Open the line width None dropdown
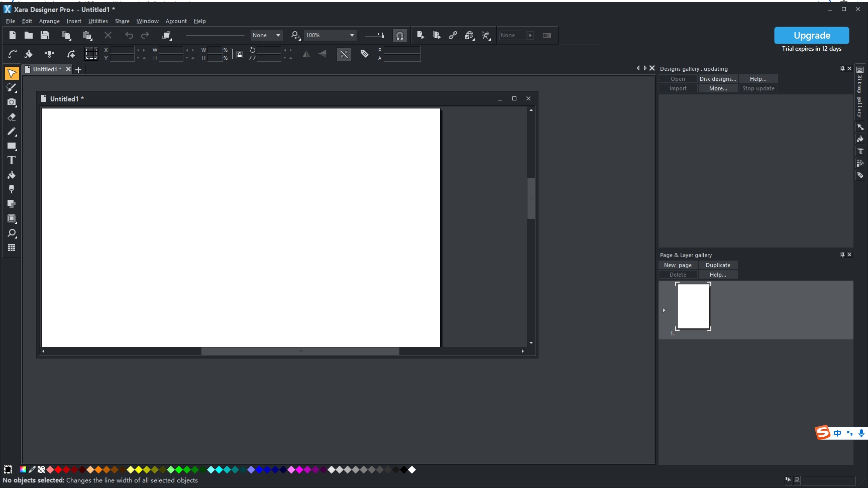Viewport: 868px width, 488px height. (278, 35)
